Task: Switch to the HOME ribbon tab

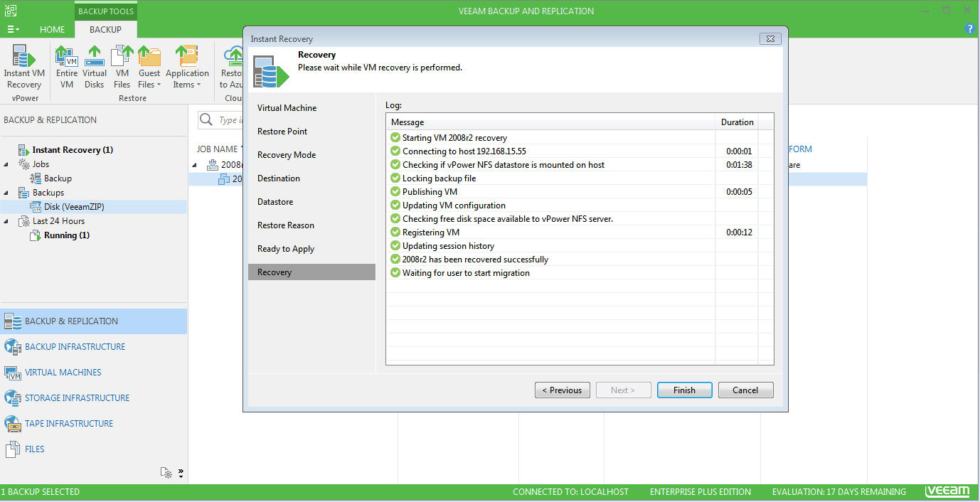Action: pos(53,29)
